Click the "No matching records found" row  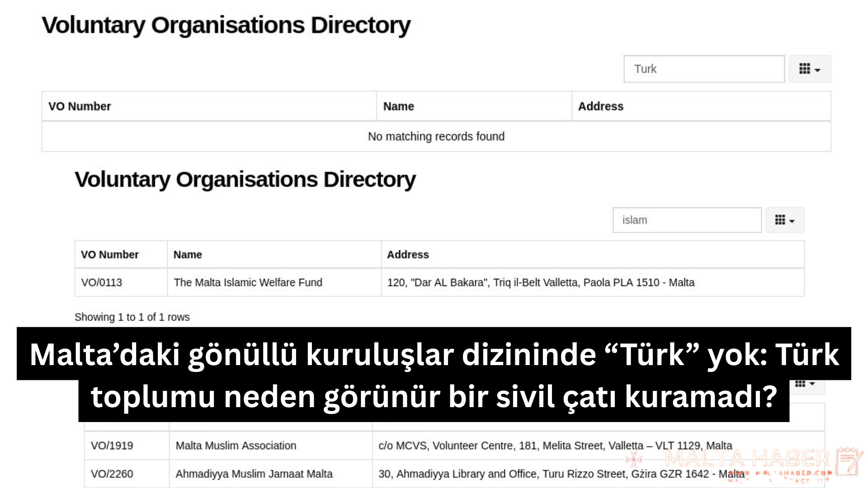pyautogui.click(x=436, y=136)
